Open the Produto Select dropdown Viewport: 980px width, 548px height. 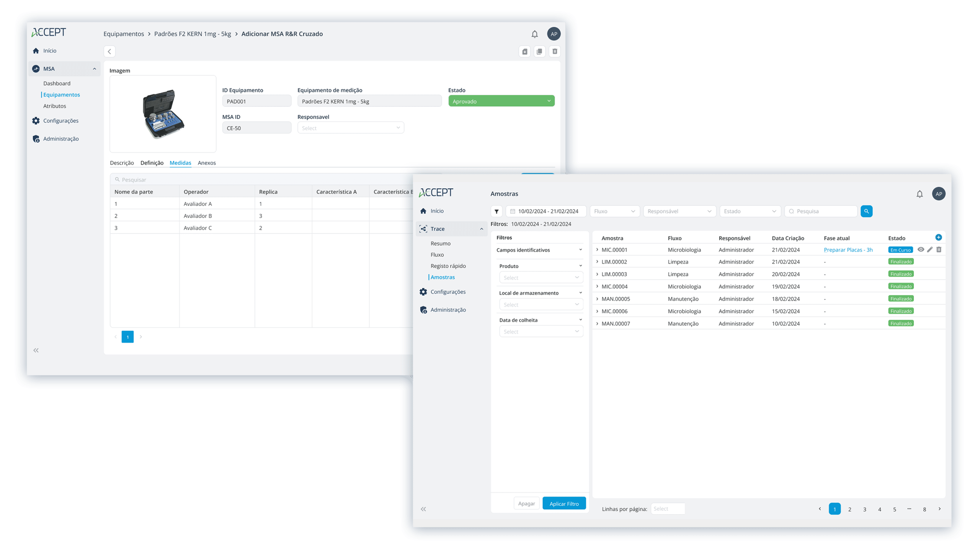point(541,278)
